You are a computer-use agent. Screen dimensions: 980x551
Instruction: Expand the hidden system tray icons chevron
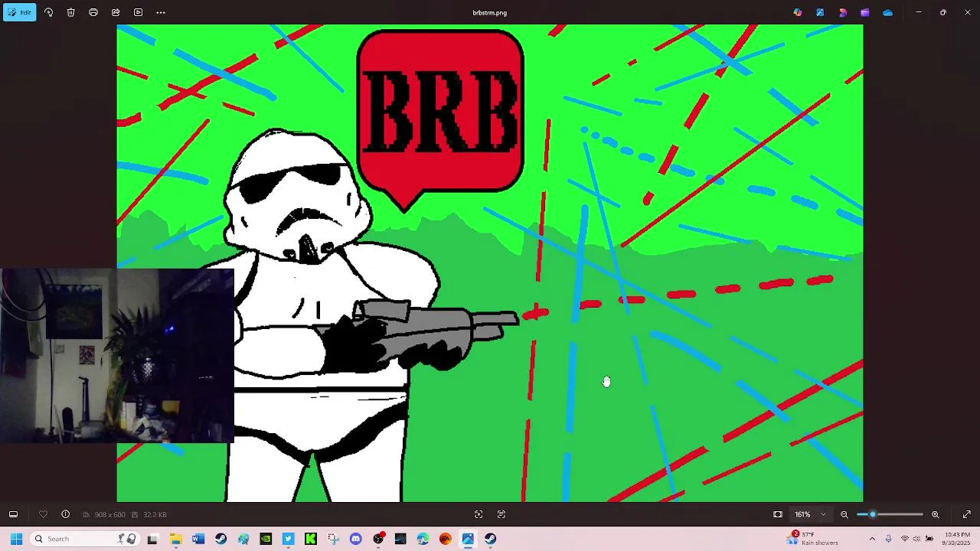[x=871, y=539]
